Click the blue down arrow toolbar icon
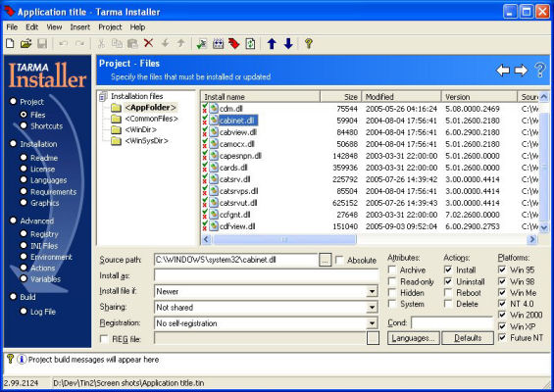This screenshot has width=554, height=392. [x=288, y=43]
